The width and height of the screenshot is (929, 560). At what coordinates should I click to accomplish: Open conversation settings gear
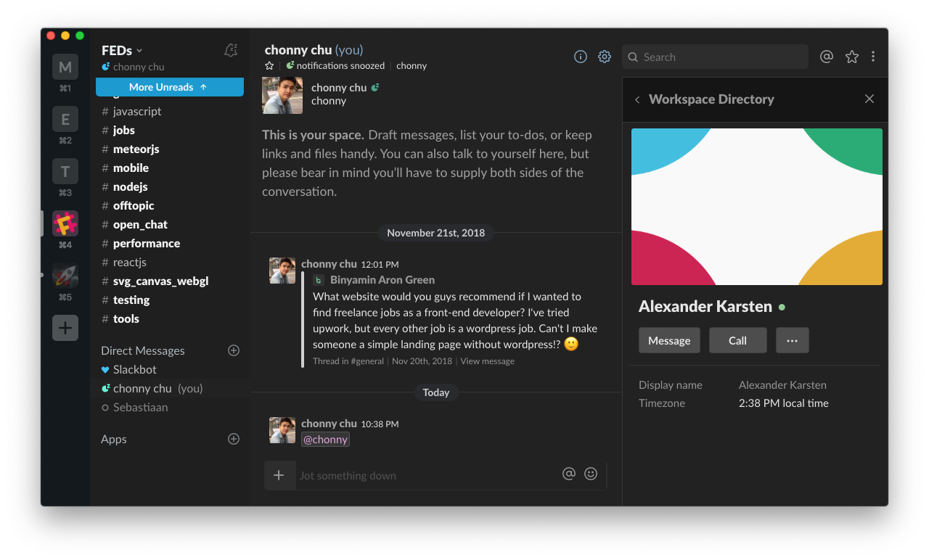605,57
